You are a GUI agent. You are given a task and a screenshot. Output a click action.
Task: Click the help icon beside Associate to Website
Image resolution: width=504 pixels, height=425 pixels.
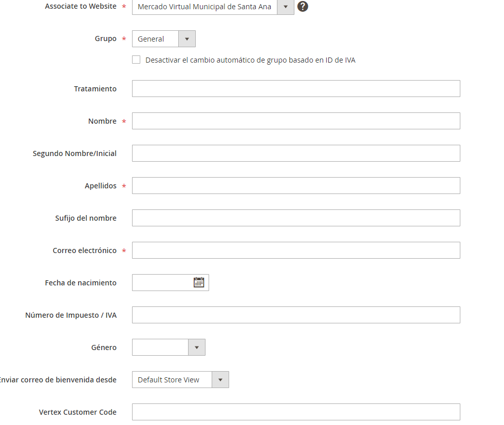[x=303, y=7]
